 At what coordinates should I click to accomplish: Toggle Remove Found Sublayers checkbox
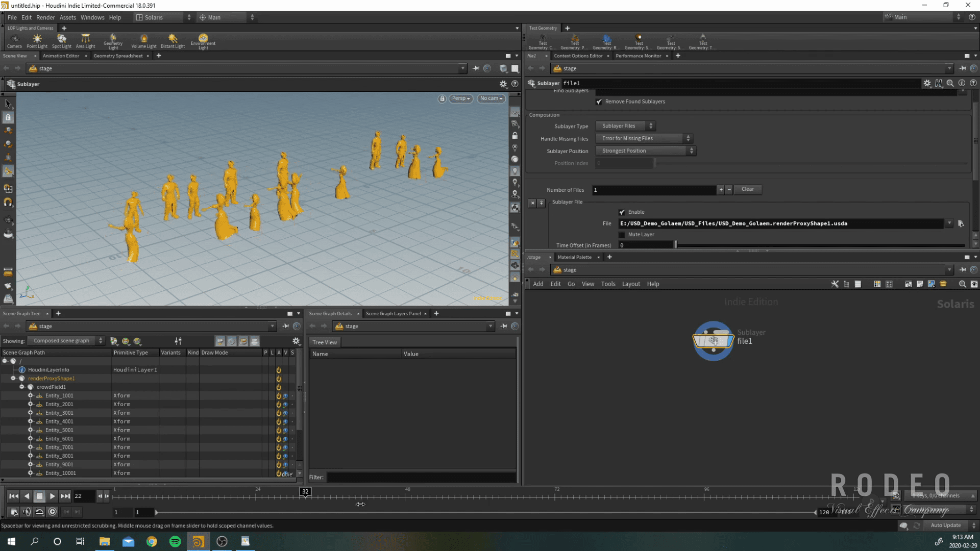599,102
